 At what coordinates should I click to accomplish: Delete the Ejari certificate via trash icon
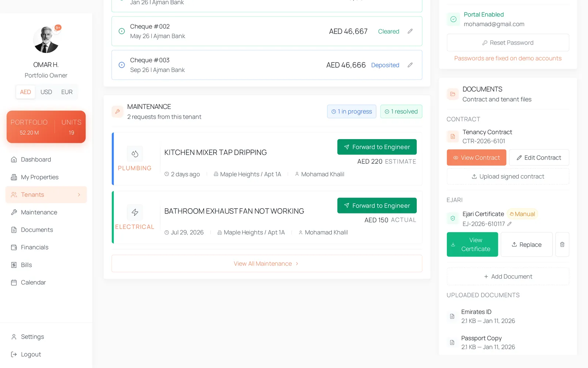pos(562,244)
